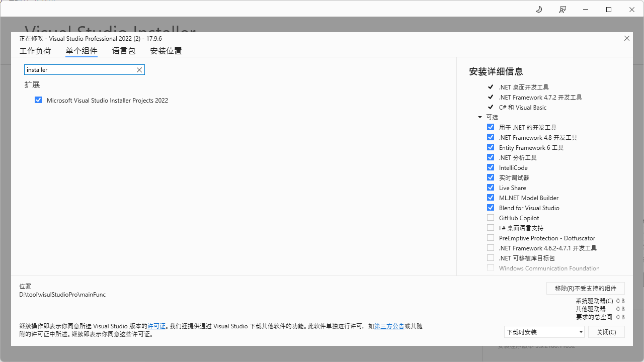Collapse the 可选 section

pyautogui.click(x=480, y=117)
